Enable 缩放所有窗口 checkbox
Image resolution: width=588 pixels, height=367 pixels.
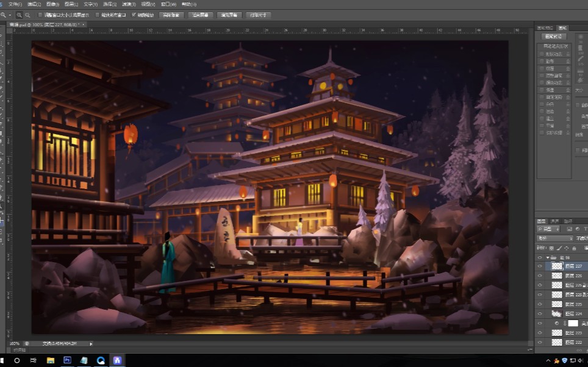click(x=97, y=15)
